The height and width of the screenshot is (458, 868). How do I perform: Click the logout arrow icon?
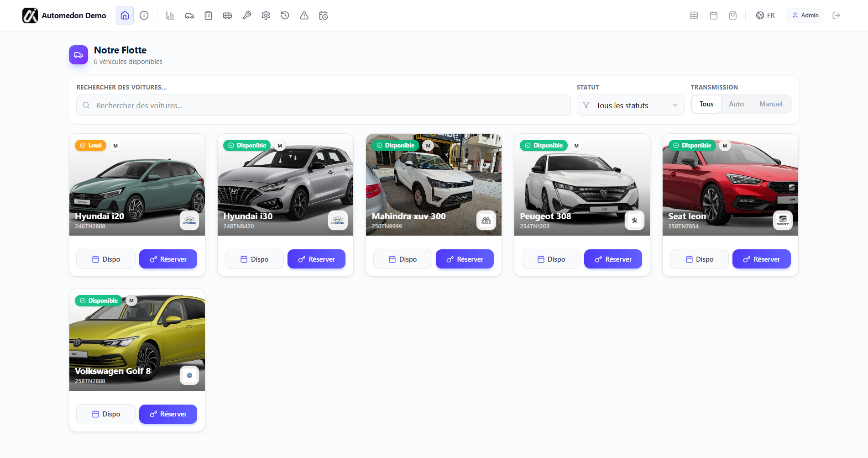tap(837, 15)
